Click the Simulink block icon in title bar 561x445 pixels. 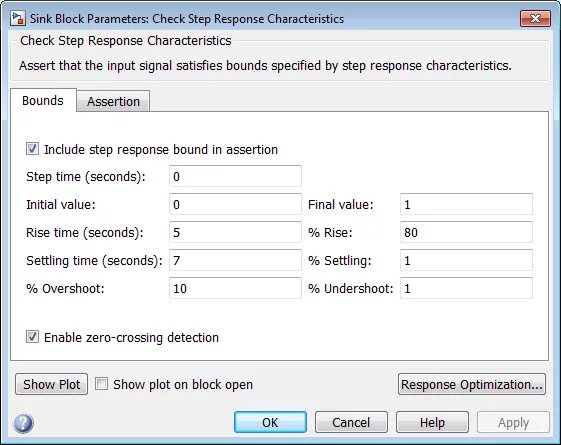coord(18,18)
